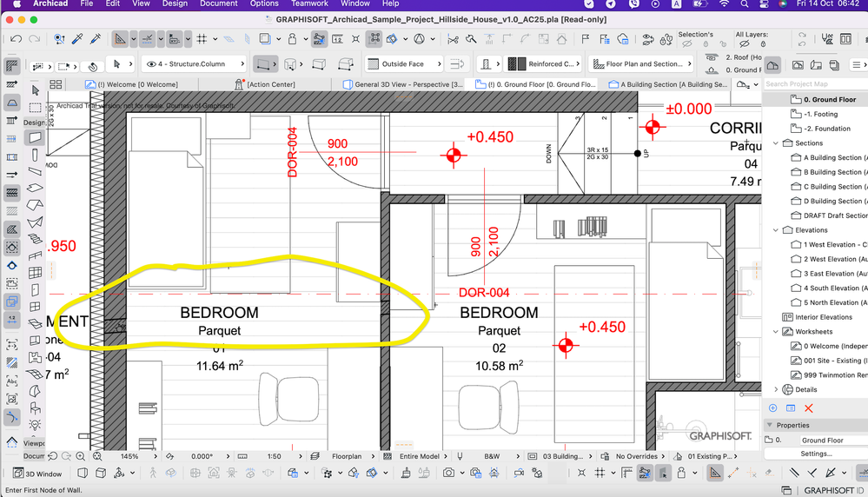
Task: Select the Wall tool in toolbox
Action: 35,137
